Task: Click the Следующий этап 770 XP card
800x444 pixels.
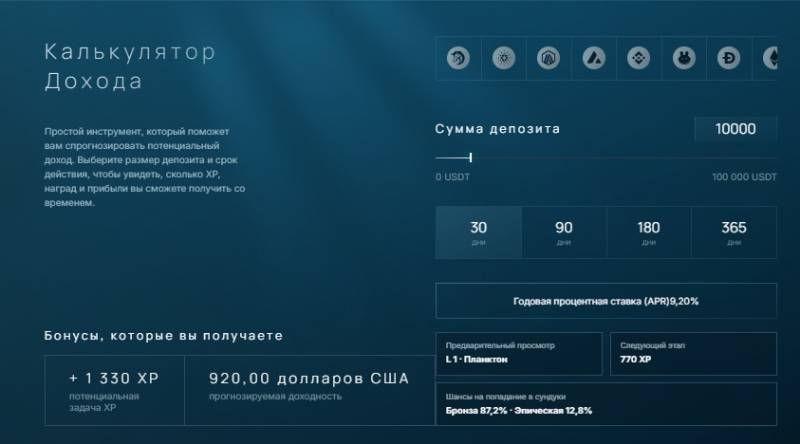Action: (693, 354)
